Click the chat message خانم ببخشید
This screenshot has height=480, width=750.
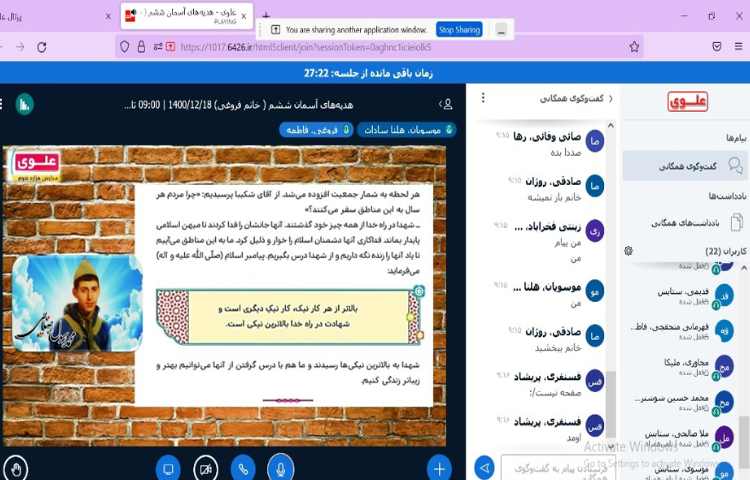pyautogui.click(x=558, y=348)
